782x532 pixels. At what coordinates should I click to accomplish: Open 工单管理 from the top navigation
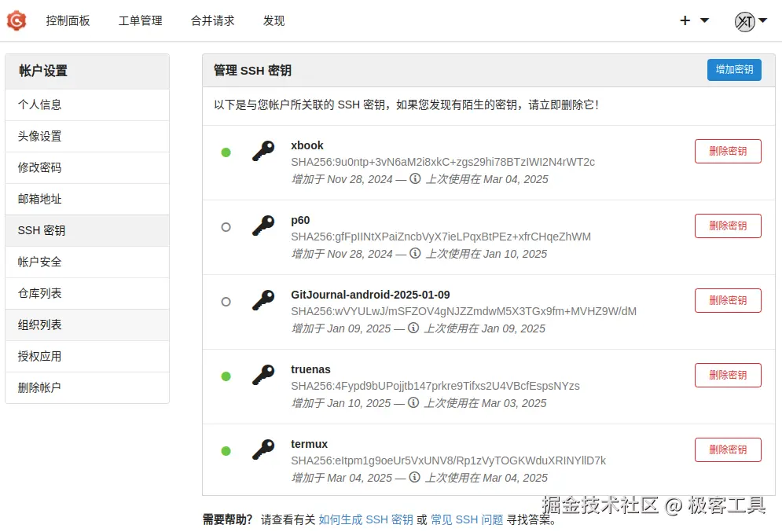click(140, 21)
